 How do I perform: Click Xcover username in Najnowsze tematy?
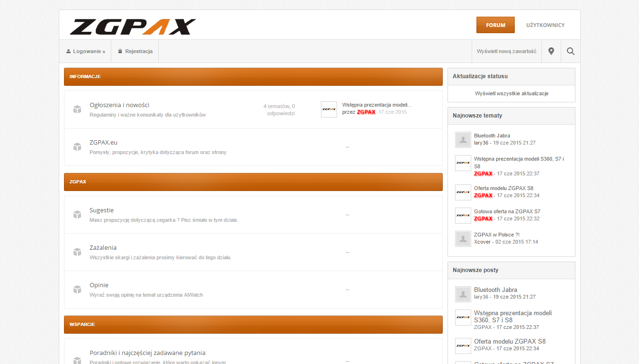pyautogui.click(x=482, y=242)
